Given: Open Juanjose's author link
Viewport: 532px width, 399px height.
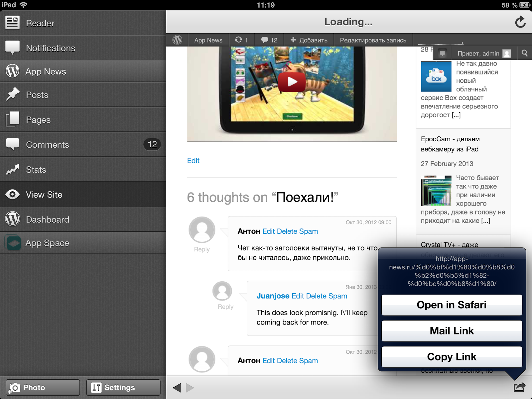Looking at the screenshot, I should [273, 296].
